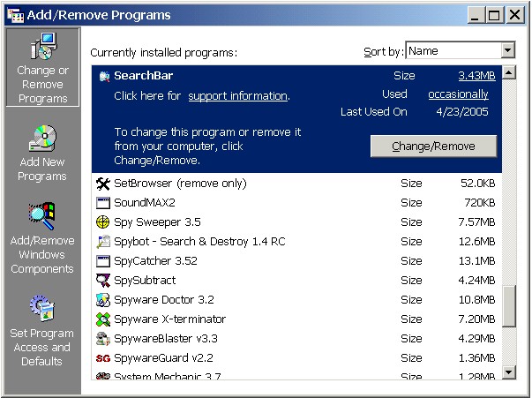Click the 52.0KB size value
This screenshot has height=398, width=532.
[477, 184]
